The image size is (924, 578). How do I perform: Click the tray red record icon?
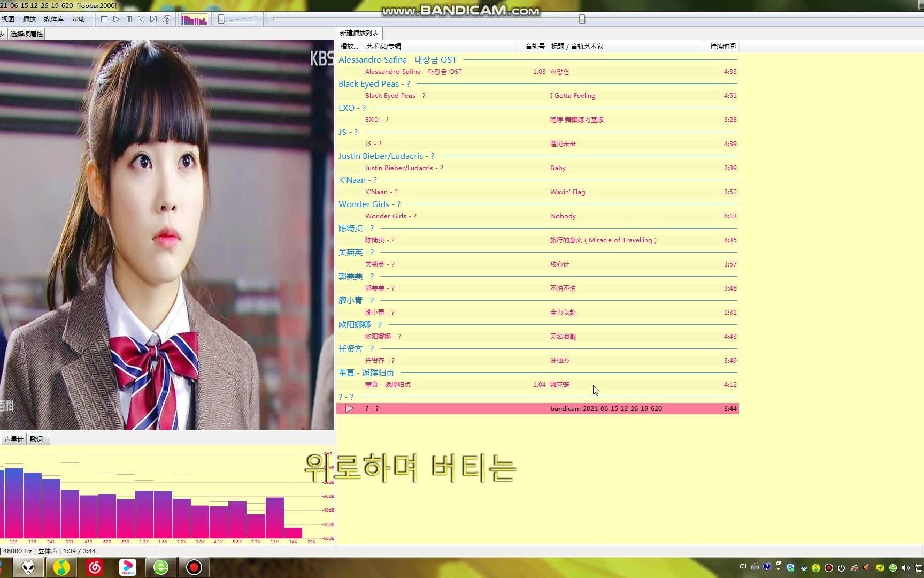(x=829, y=568)
